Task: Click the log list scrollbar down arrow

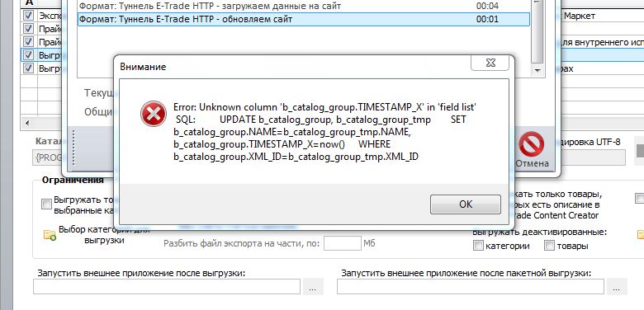Action: tap(537, 71)
